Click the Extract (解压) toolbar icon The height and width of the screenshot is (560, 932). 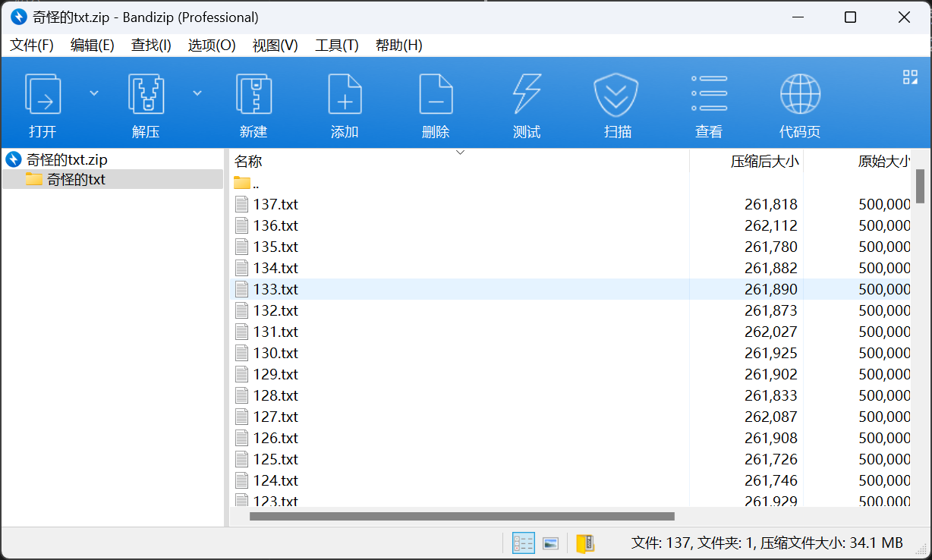point(146,94)
